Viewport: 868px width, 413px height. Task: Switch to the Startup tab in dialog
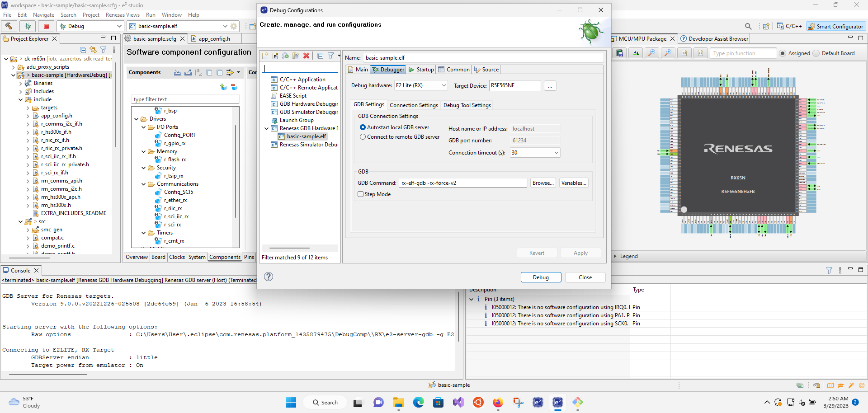pos(421,70)
